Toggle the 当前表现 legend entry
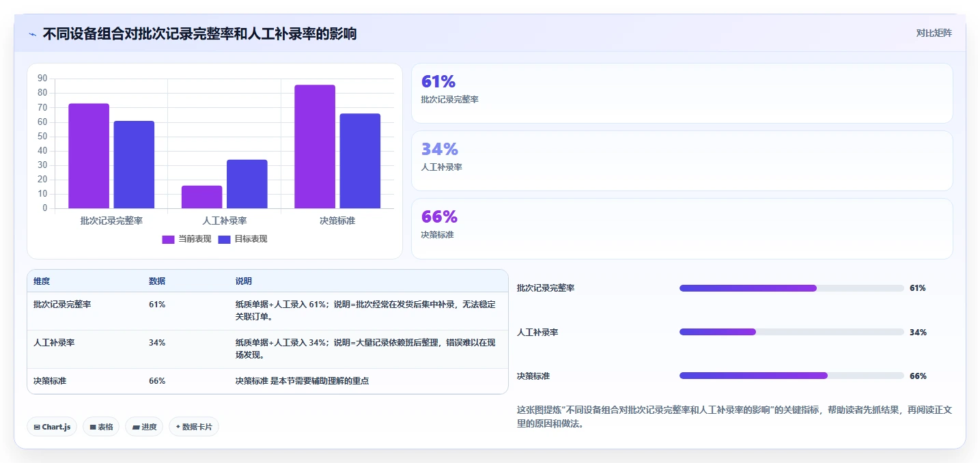980x463 pixels. (186, 239)
